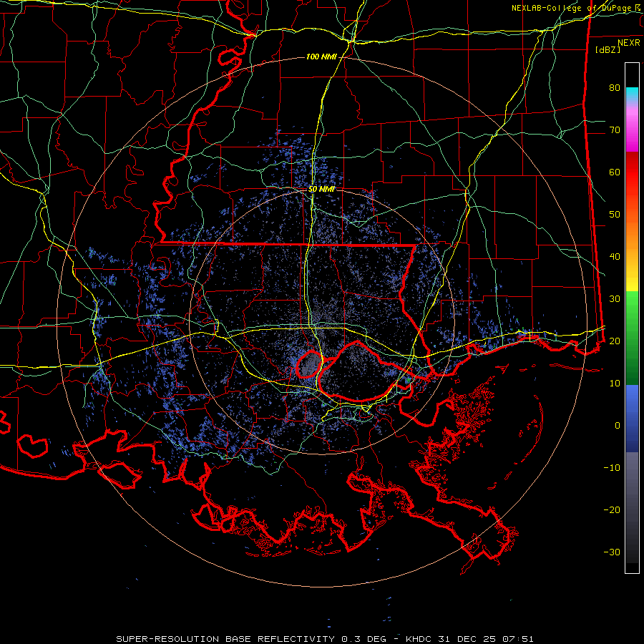644x644 pixels.
Task: Click the 70 dBZ scale value
Action: click(x=615, y=130)
